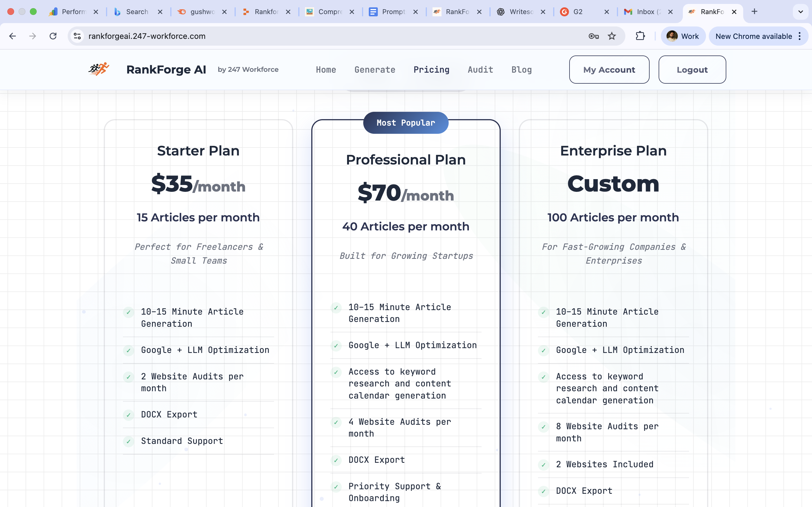Close the Writesonic browser tab
The height and width of the screenshot is (507, 812).
[543, 12]
